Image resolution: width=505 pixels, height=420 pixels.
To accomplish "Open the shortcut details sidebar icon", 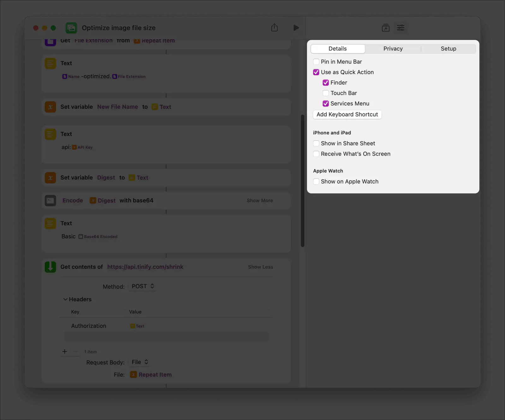I will pyautogui.click(x=401, y=28).
